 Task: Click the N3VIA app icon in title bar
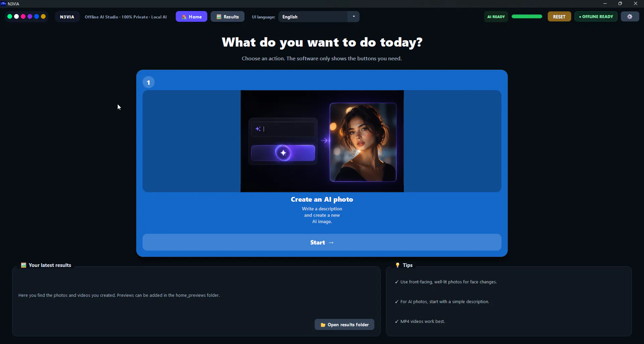tap(3, 4)
